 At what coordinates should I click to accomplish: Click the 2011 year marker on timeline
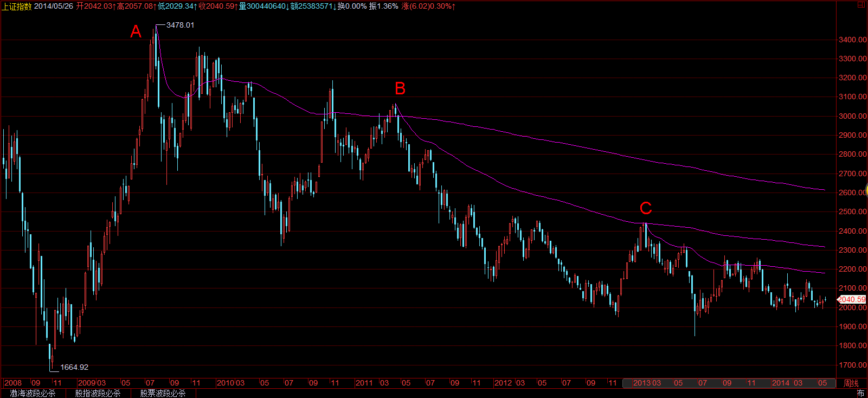click(364, 383)
